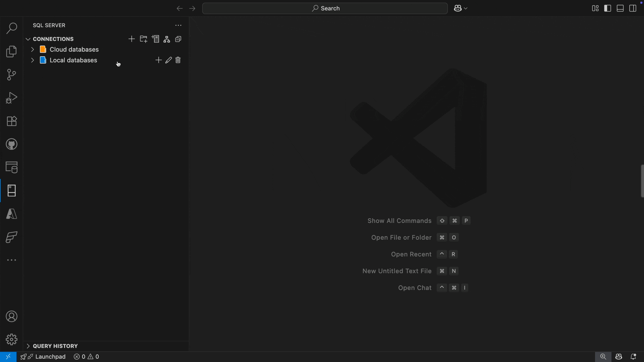Open the GitHub view in activity bar
This screenshot has width=644, height=362.
[12, 144]
